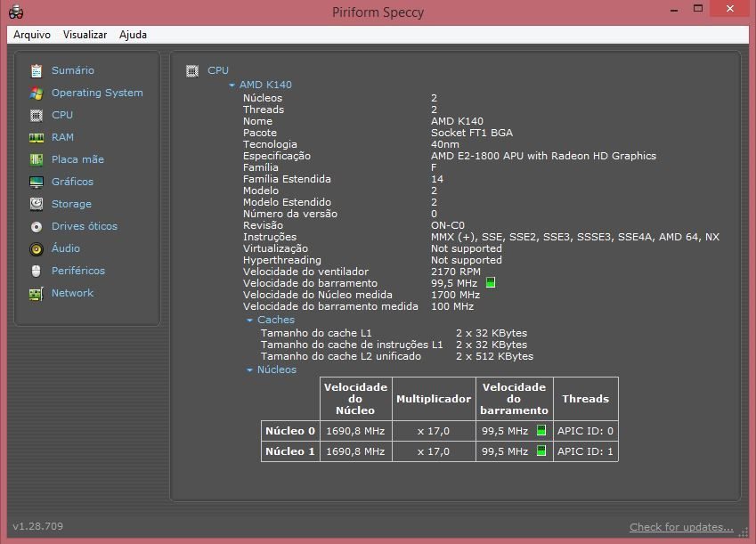Click the window resize grip corner

point(744,532)
